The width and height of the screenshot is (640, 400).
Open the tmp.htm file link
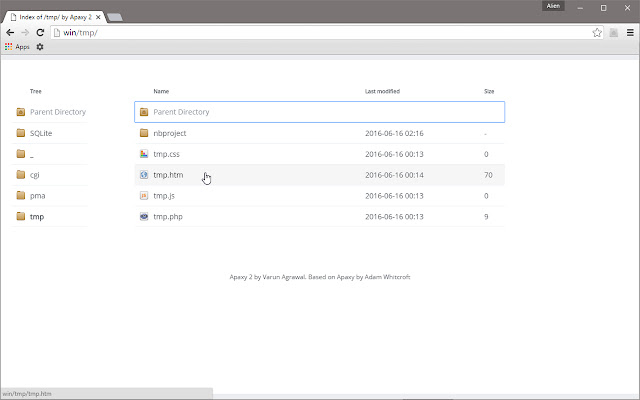[x=168, y=175]
